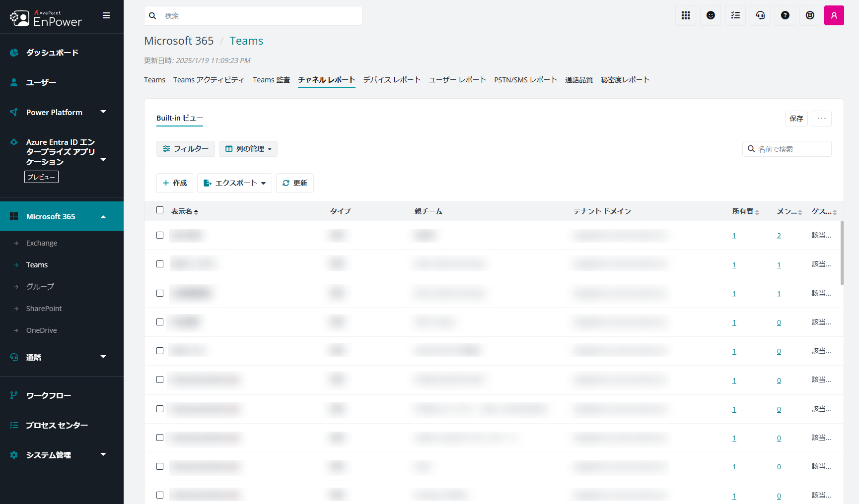Open the ユーザー sidebar item

41,82
